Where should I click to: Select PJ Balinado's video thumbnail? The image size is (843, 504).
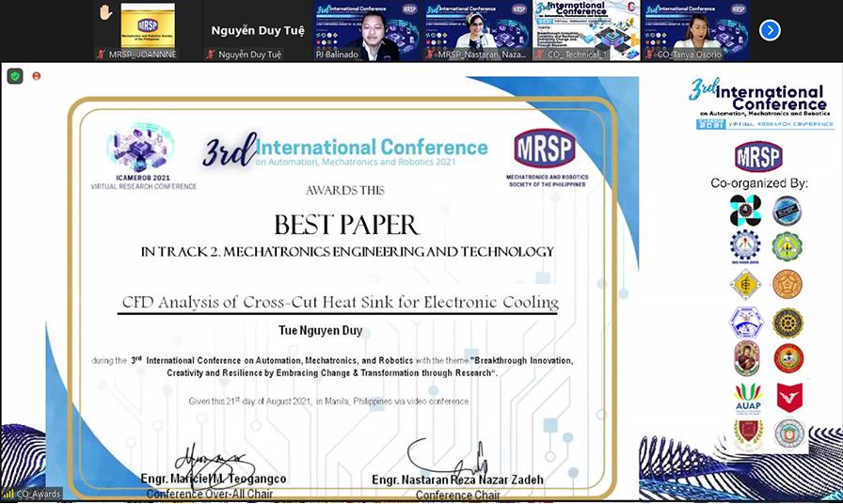tap(368, 30)
